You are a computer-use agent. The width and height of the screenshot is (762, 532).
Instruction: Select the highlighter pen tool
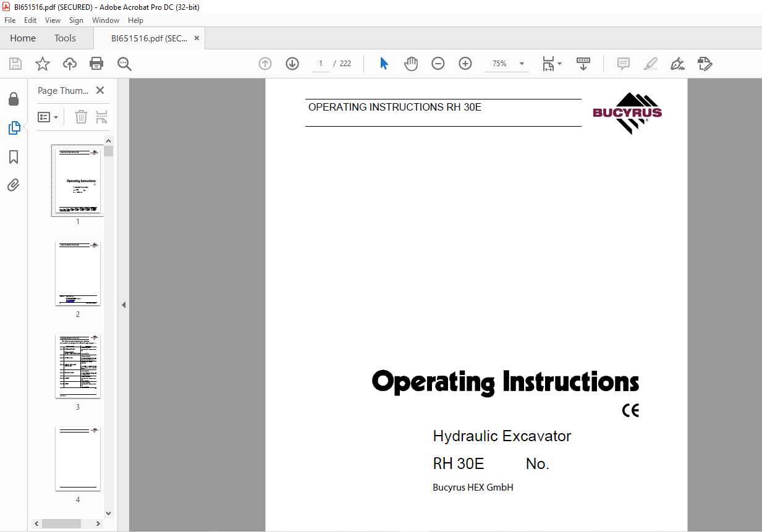(x=650, y=64)
